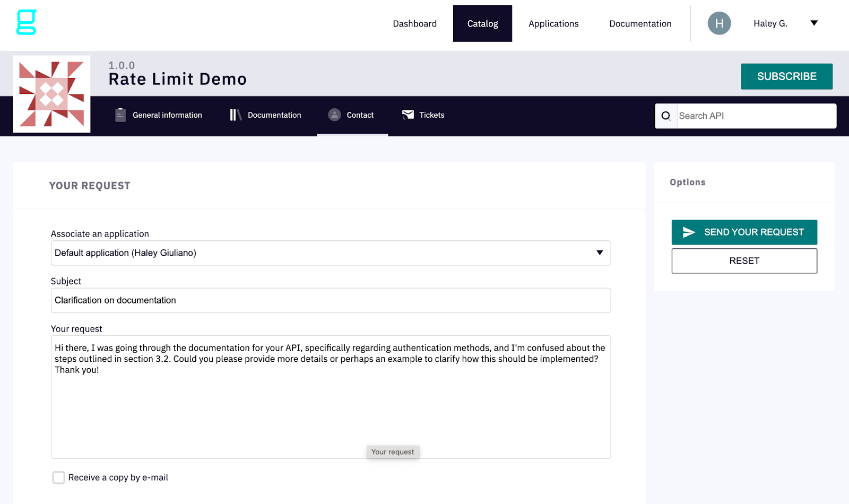The width and height of the screenshot is (849, 504).
Task: Focus the Search API field
Action: click(x=756, y=116)
